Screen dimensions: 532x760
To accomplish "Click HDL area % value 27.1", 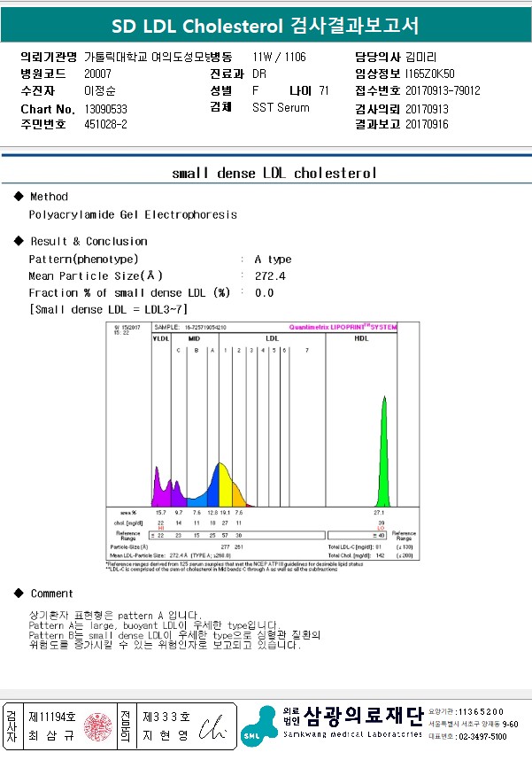I will [x=379, y=512].
